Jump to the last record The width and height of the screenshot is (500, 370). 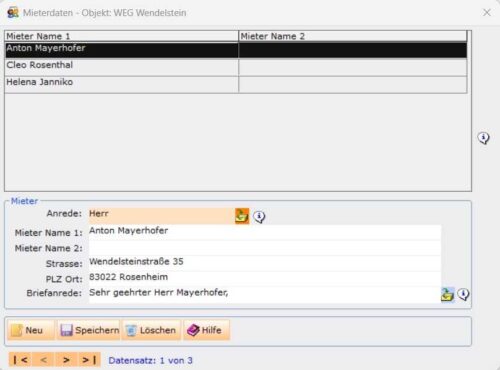click(89, 360)
